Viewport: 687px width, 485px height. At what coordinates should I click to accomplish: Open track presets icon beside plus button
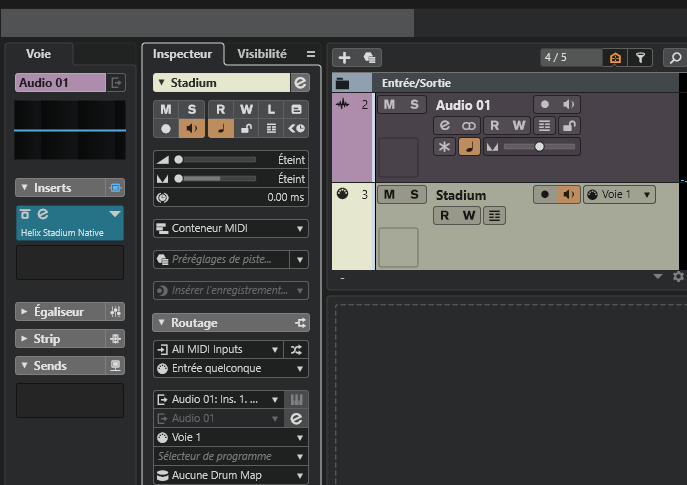[x=369, y=57]
